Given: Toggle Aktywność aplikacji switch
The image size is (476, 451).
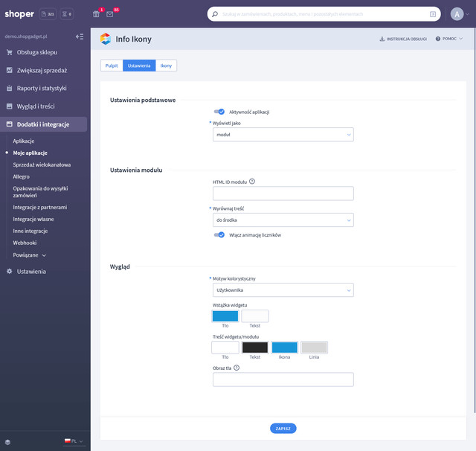Looking at the screenshot, I should (x=219, y=112).
